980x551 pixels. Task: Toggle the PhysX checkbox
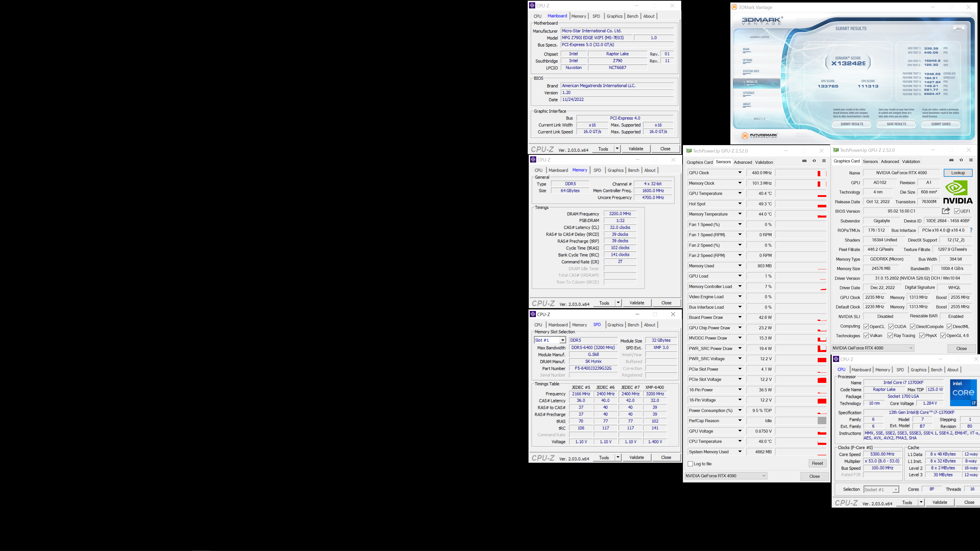tap(921, 335)
